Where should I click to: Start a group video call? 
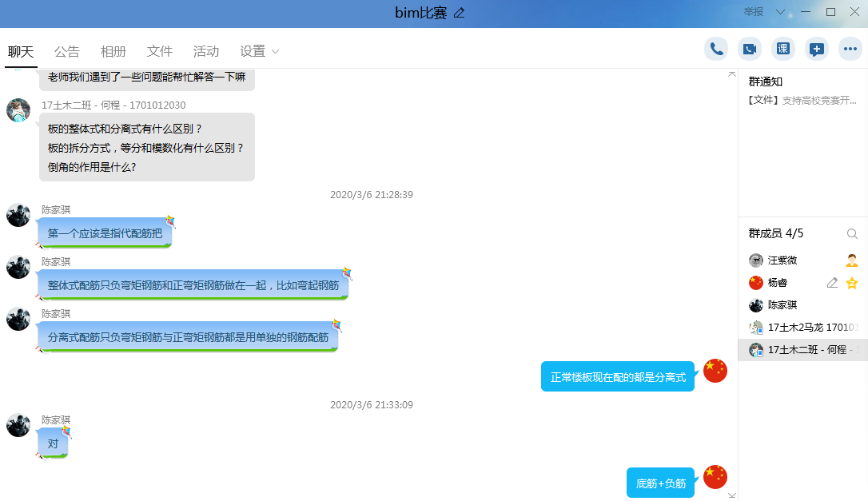750,49
